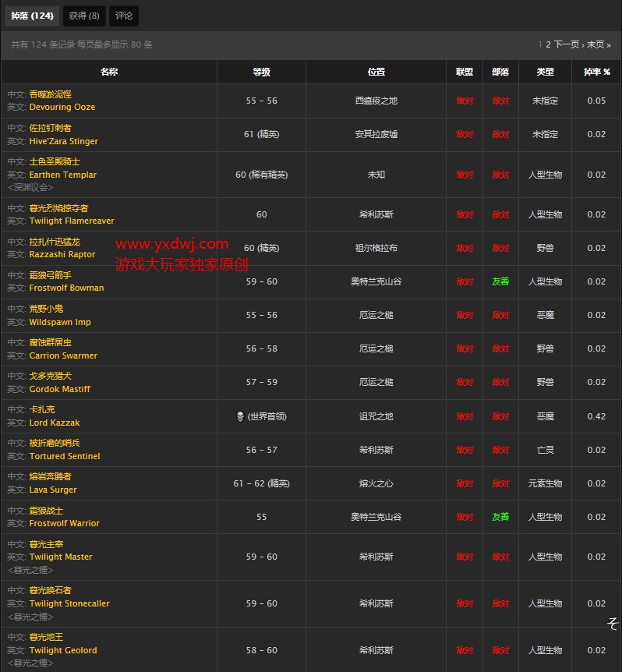622x672 pixels.
Task: Click the Twilight Geolord link
Action: [x=63, y=651]
